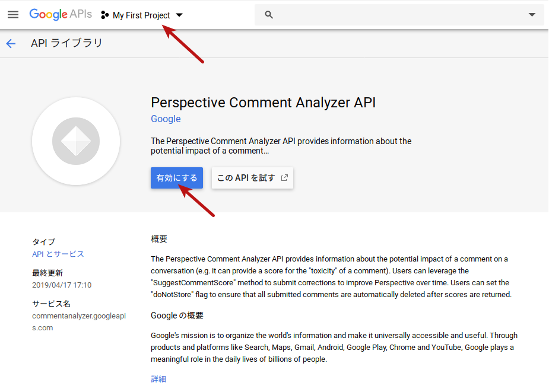Screen dimensions: 549x392
Task: Click the Perspective API diamond logo
Action: [76, 142]
